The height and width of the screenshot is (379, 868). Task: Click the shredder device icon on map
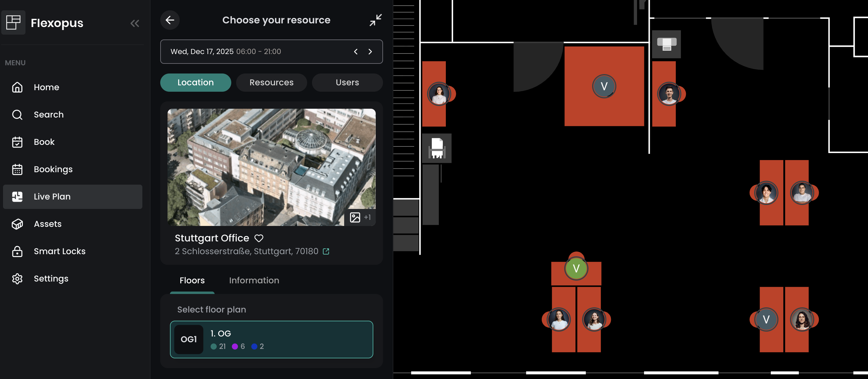pos(437,149)
